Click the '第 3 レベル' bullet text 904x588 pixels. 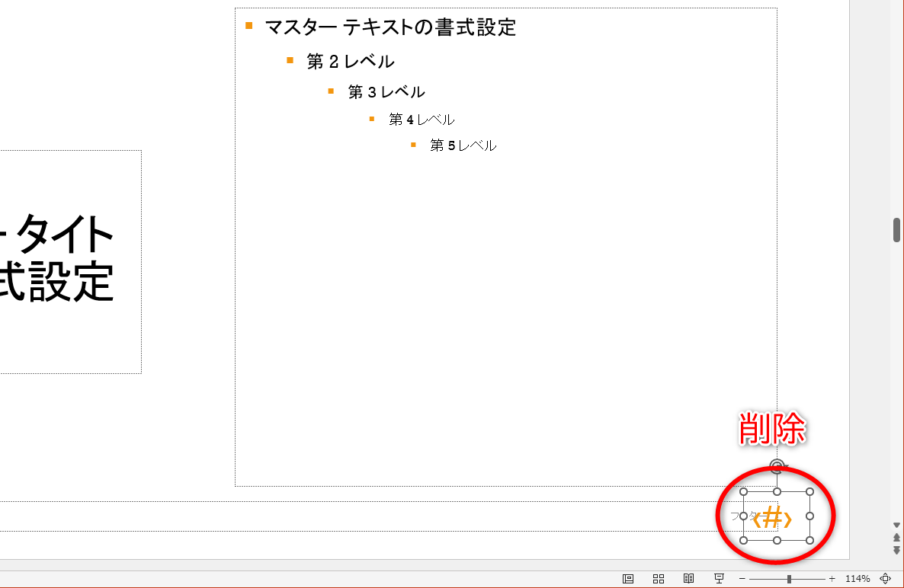(x=386, y=92)
